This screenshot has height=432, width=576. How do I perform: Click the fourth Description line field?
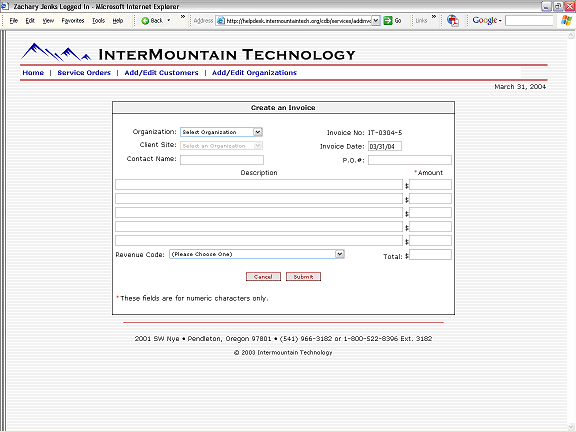(x=259, y=226)
